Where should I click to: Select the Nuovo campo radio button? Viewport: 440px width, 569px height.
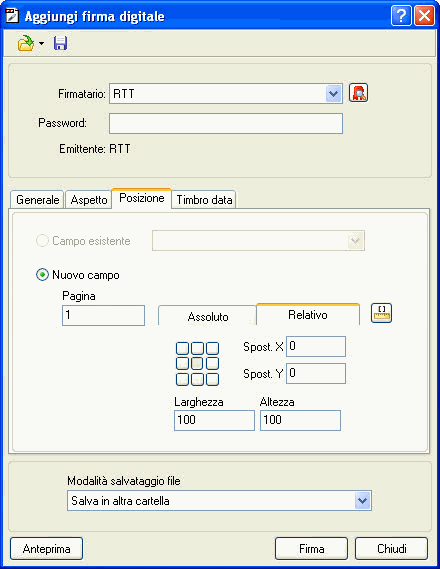[x=42, y=275]
